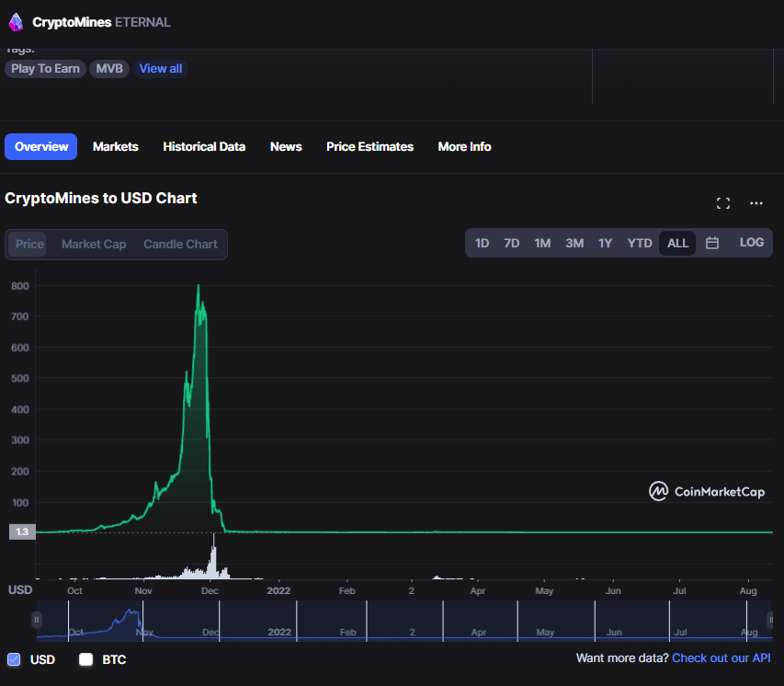The width and height of the screenshot is (784, 686).
Task: Enable the BTC checkbox
Action: 86,659
